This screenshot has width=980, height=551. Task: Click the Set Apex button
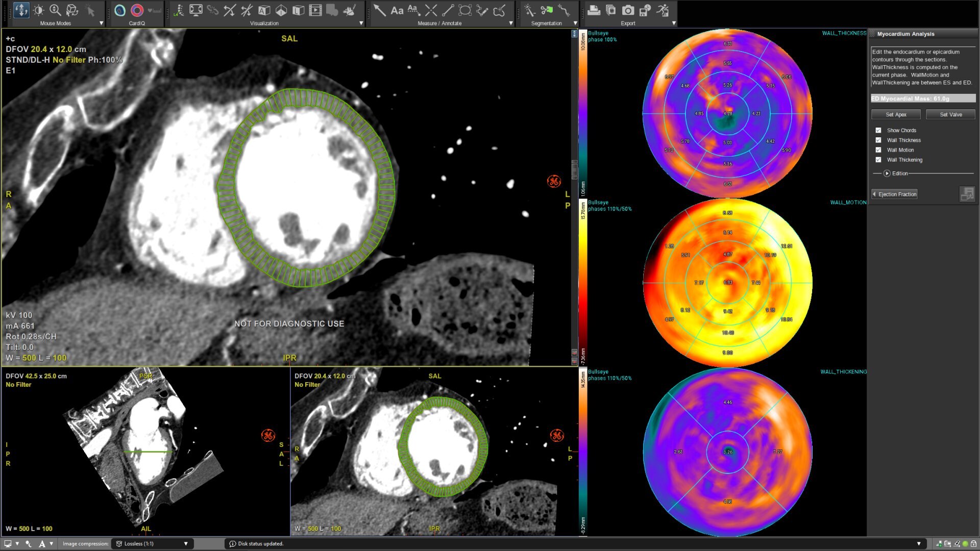[896, 114]
